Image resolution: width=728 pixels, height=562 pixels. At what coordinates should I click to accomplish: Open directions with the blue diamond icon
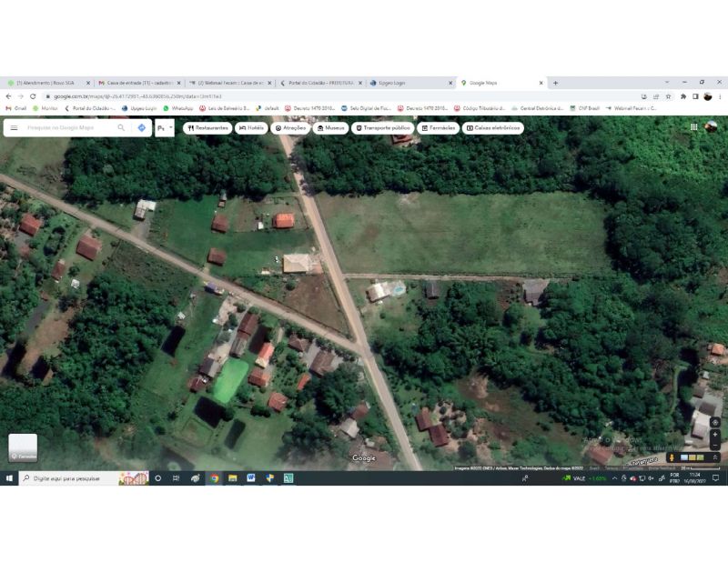pyautogui.click(x=142, y=127)
